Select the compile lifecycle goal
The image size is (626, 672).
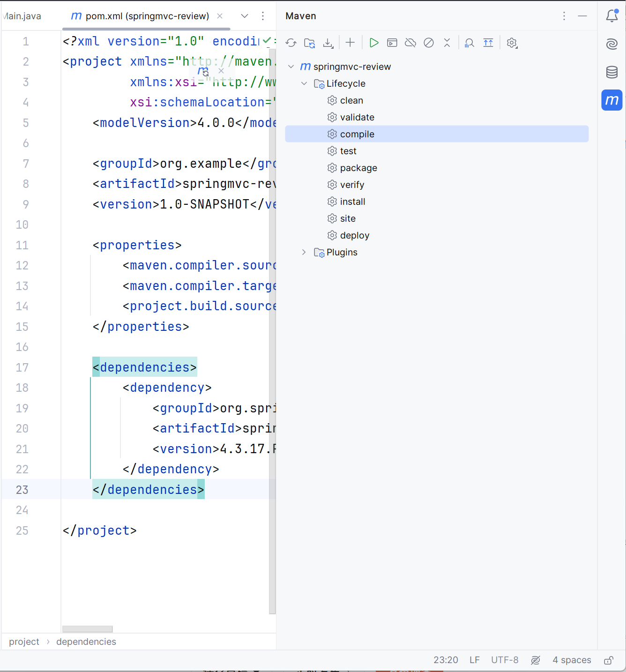pyautogui.click(x=437, y=134)
